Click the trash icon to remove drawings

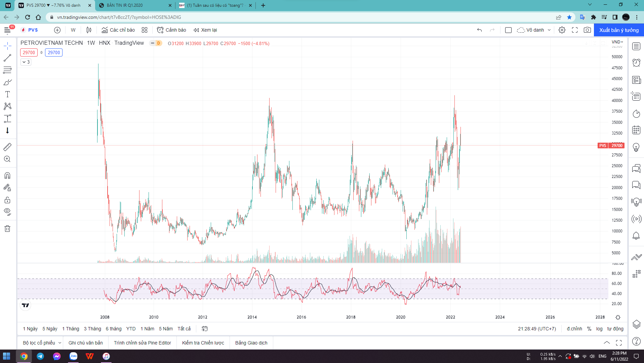[x=7, y=229]
